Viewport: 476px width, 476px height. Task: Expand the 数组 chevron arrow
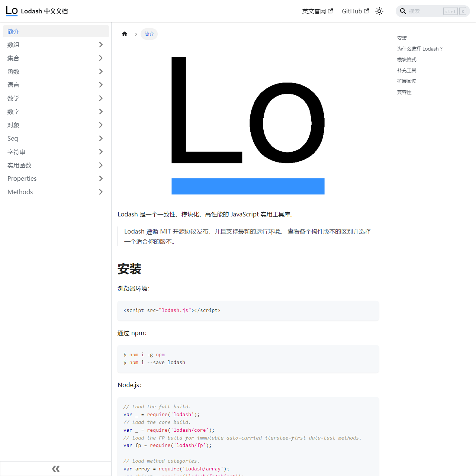click(101, 45)
